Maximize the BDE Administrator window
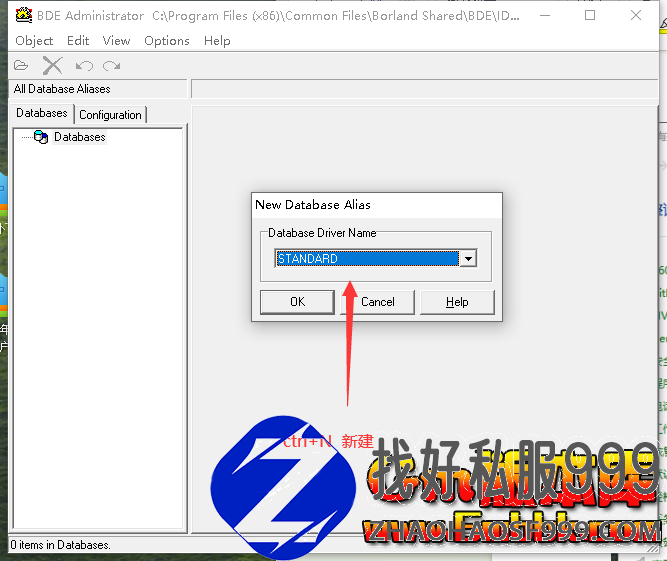This screenshot has width=667, height=561. point(590,15)
